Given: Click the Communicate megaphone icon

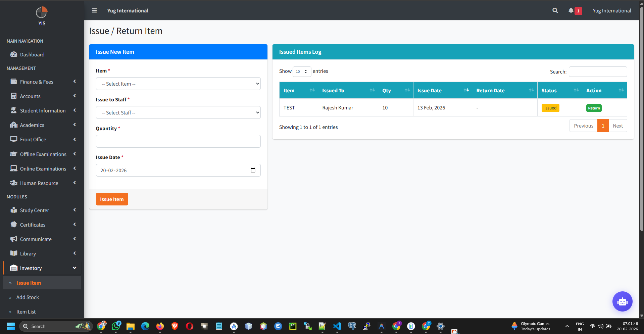Looking at the screenshot, I should coord(14,239).
